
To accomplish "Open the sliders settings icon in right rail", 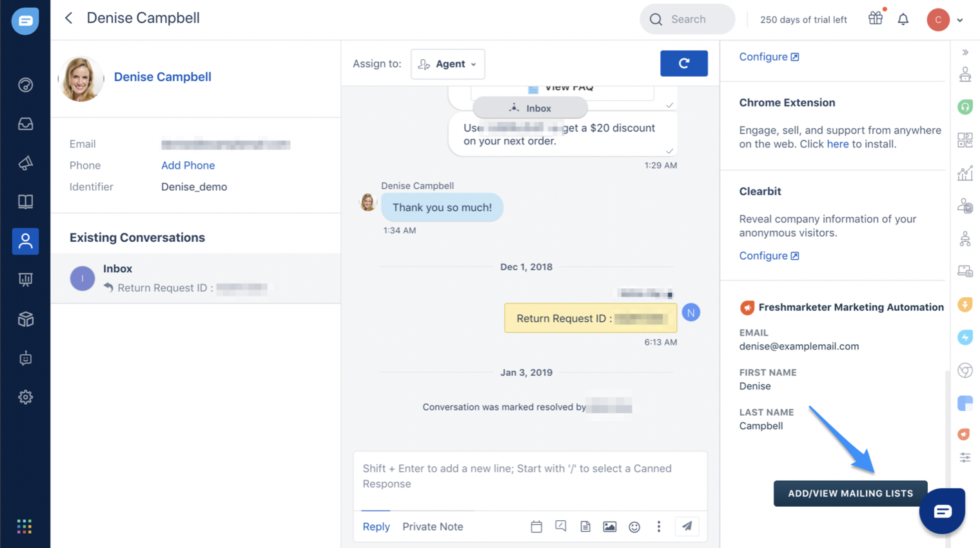I will coord(965,458).
